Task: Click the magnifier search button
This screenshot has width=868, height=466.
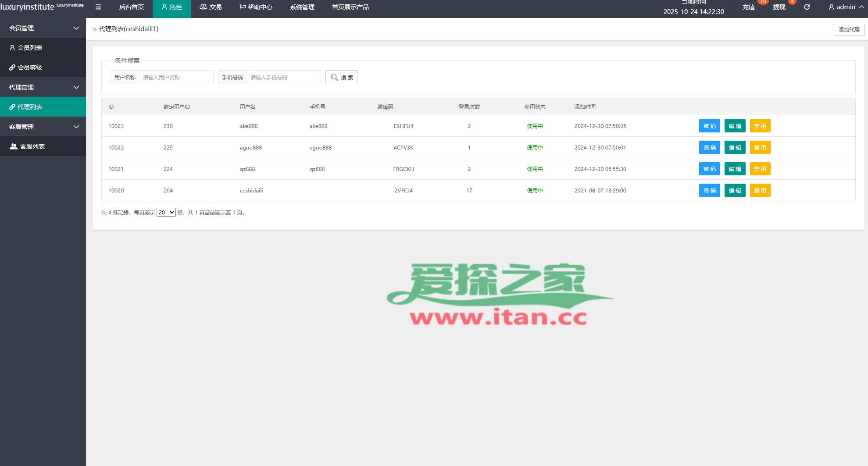Action: pyautogui.click(x=341, y=77)
